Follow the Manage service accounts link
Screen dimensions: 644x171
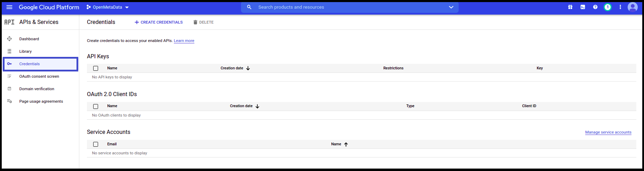[x=608, y=132]
